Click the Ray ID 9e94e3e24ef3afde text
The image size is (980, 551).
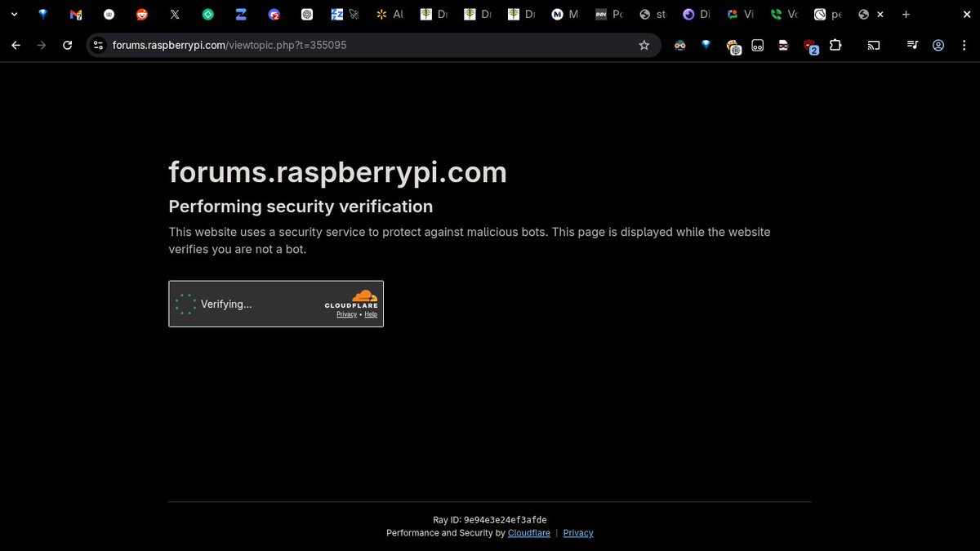click(490, 520)
